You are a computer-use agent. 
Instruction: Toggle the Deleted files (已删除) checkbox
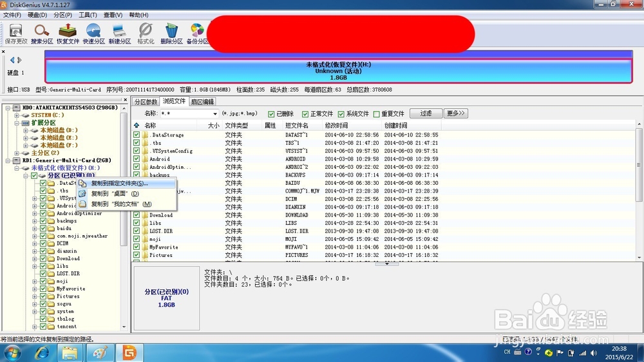pyautogui.click(x=271, y=114)
